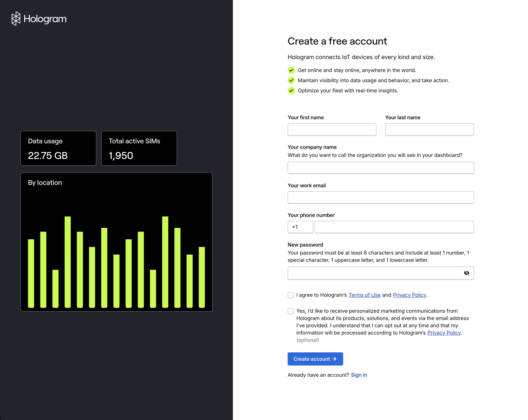Screen dimensions: 528x420
Task: Focus the new password field
Action: pyautogui.click(x=381, y=273)
